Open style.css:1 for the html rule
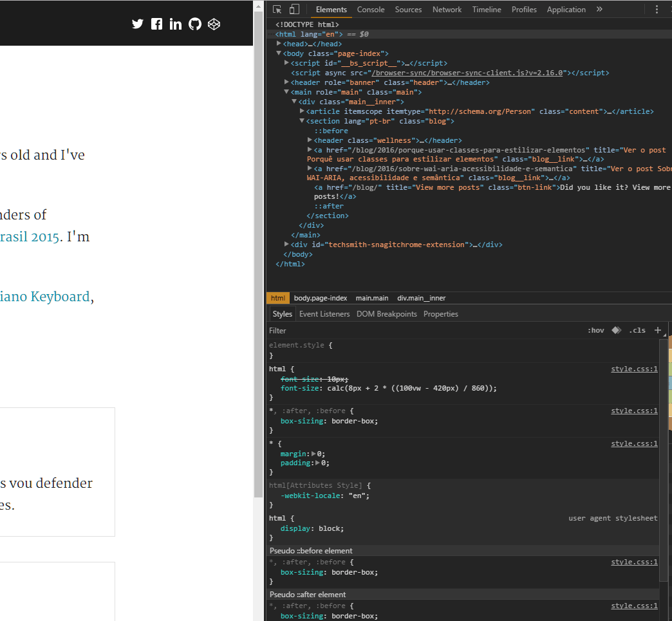 [634, 369]
